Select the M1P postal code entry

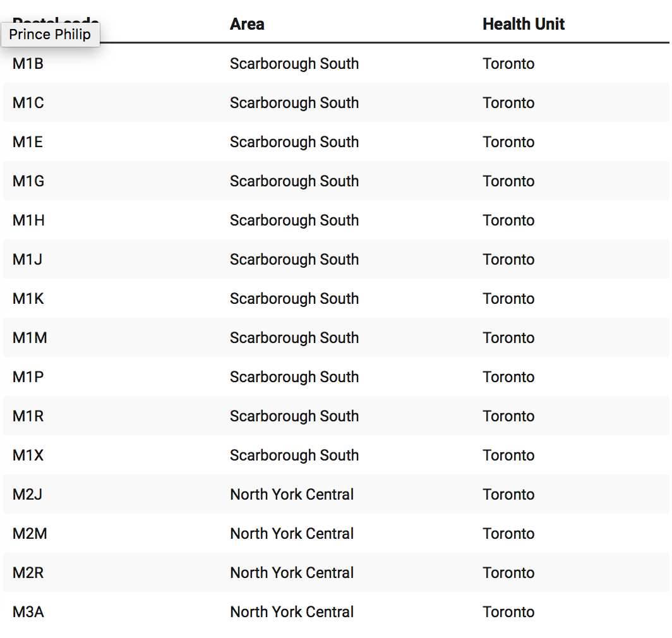(28, 377)
